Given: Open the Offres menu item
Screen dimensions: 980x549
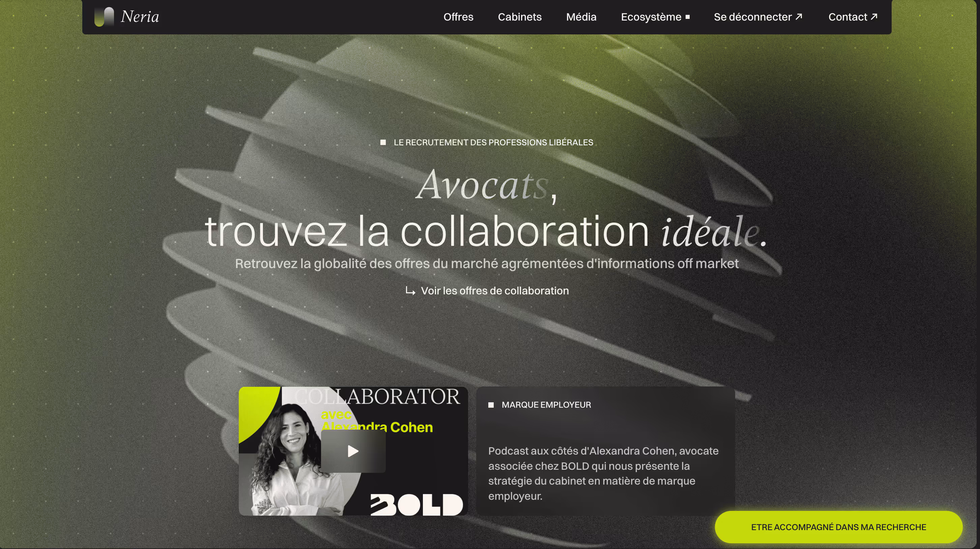Looking at the screenshot, I should point(458,17).
